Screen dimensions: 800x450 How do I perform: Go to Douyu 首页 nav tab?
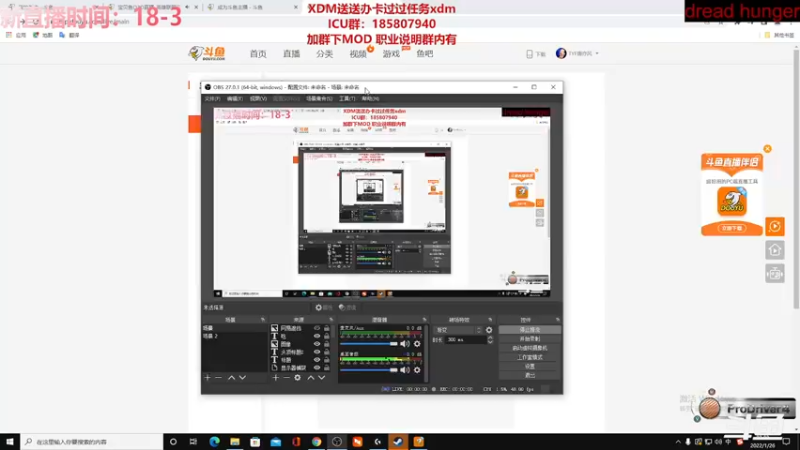pos(258,54)
